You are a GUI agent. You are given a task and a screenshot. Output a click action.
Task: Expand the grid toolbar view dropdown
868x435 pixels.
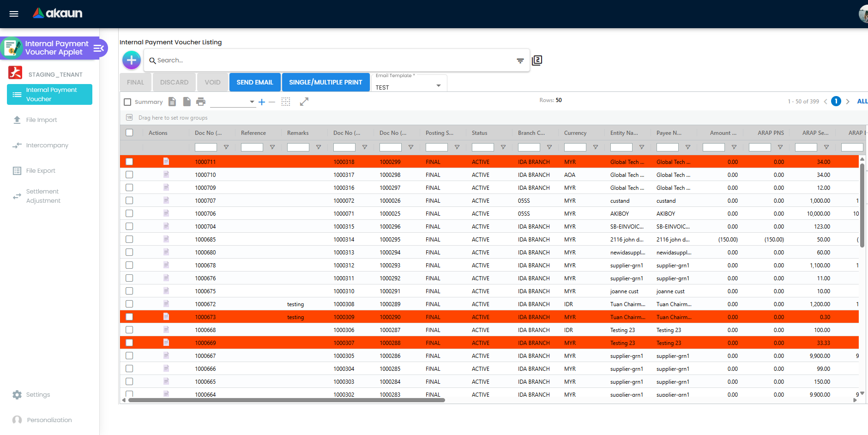point(252,102)
